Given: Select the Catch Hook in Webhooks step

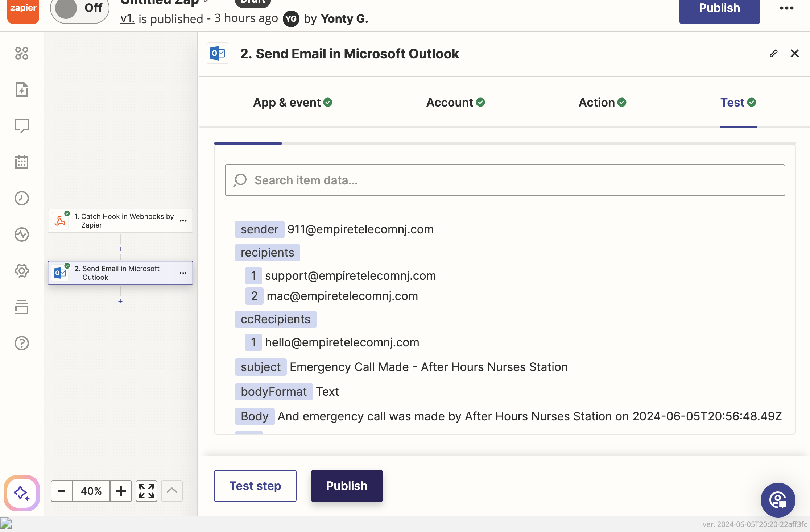Looking at the screenshot, I should [x=120, y=221].
